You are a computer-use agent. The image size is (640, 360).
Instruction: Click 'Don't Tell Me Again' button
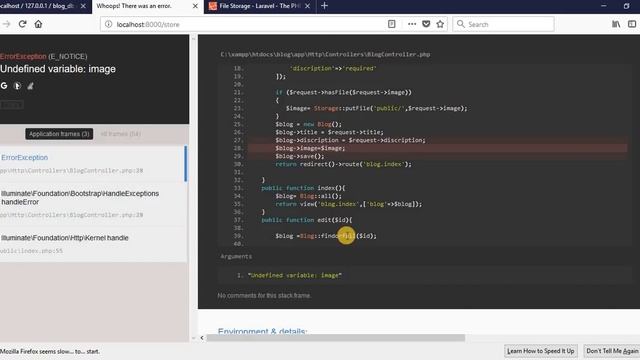pyautogui.click(x=611, y=351)
